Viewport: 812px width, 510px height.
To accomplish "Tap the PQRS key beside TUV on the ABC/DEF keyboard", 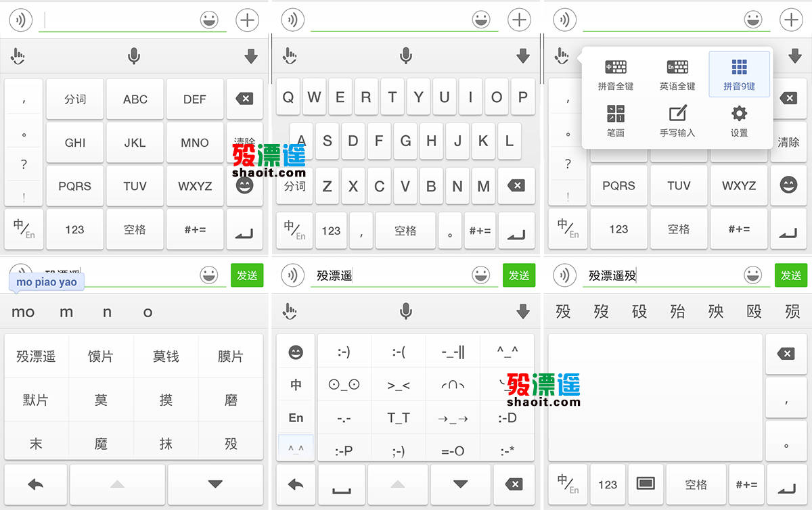I will [74, 186].
